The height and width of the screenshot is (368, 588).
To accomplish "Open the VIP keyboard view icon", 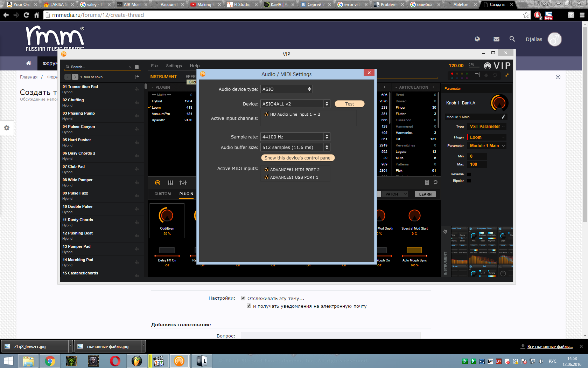I will tap(170, 183).
